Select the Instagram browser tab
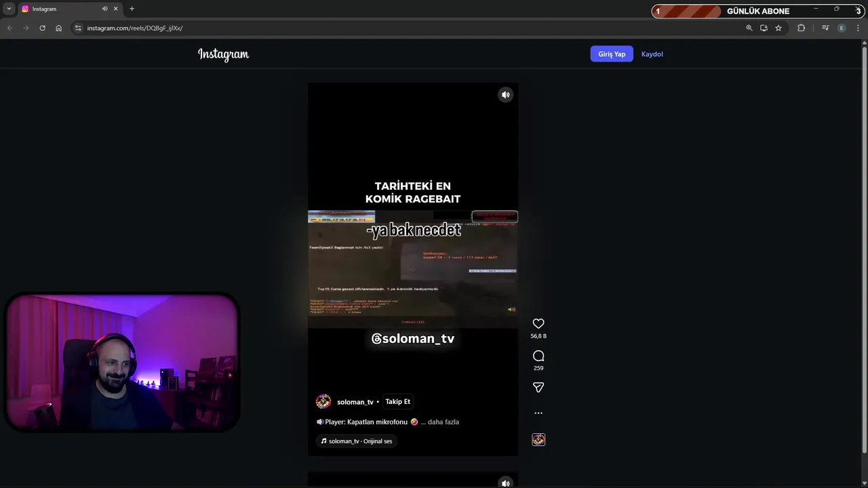The image size is (868, 488). tap(70, 9)
